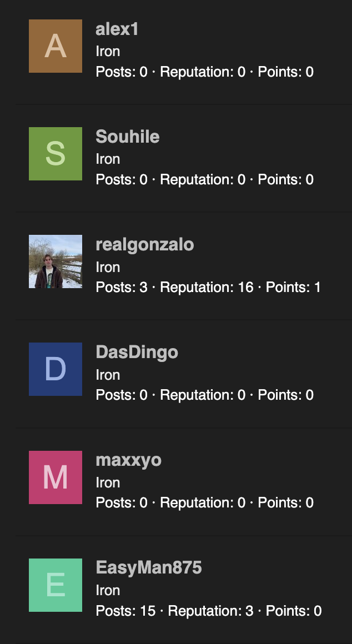Select DasDingo's blue letter D avatar
The width and height of the screenshot is (352, 644).
coord(56,369)
